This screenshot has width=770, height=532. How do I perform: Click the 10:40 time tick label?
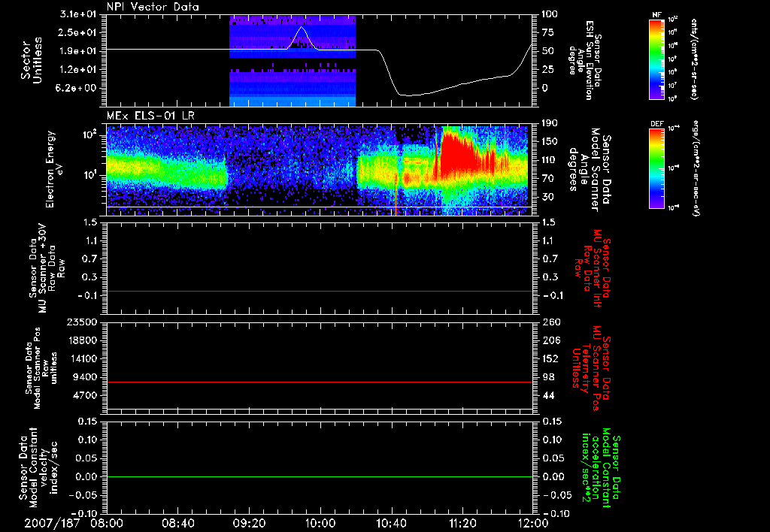point(391,523)
